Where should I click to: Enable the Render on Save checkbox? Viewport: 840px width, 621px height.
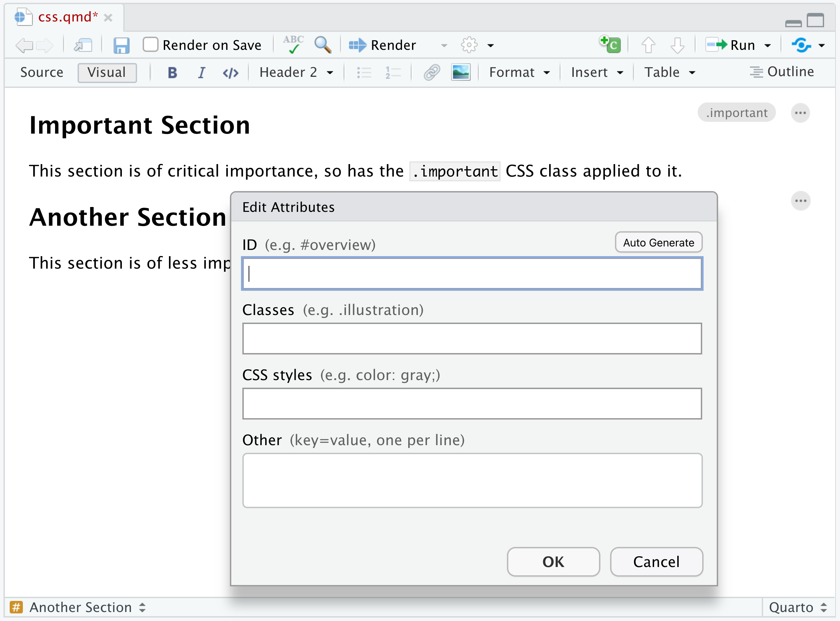click(x=150, y=45)
